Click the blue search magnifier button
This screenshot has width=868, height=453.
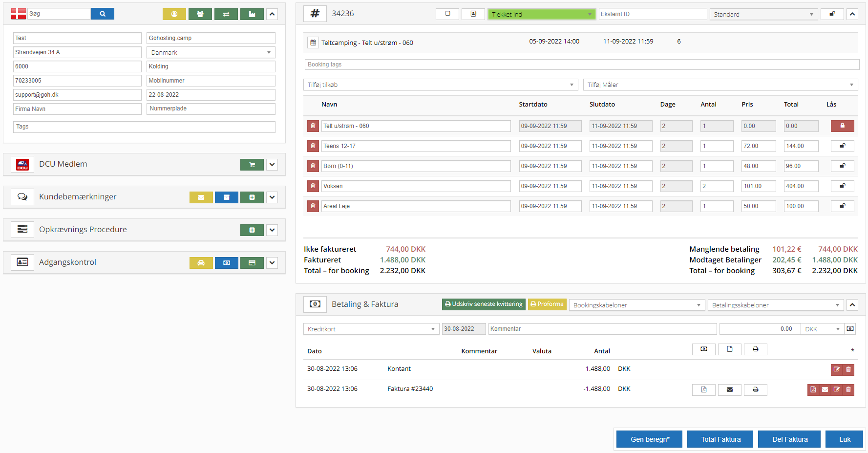tap(102, 14)
